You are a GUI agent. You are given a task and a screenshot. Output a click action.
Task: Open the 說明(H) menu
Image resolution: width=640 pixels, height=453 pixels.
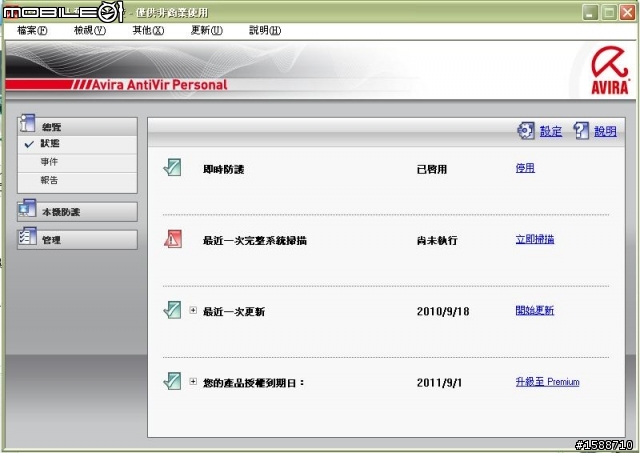[265, 30]
